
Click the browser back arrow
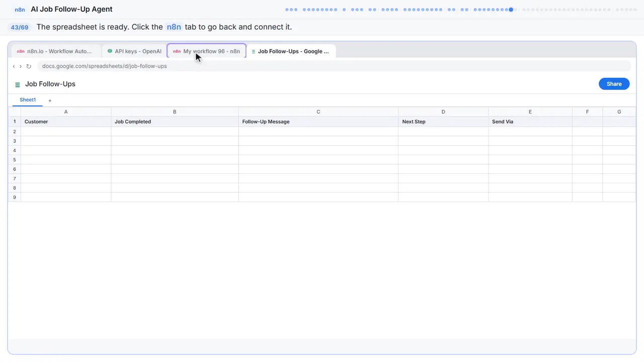click(14, 66)
